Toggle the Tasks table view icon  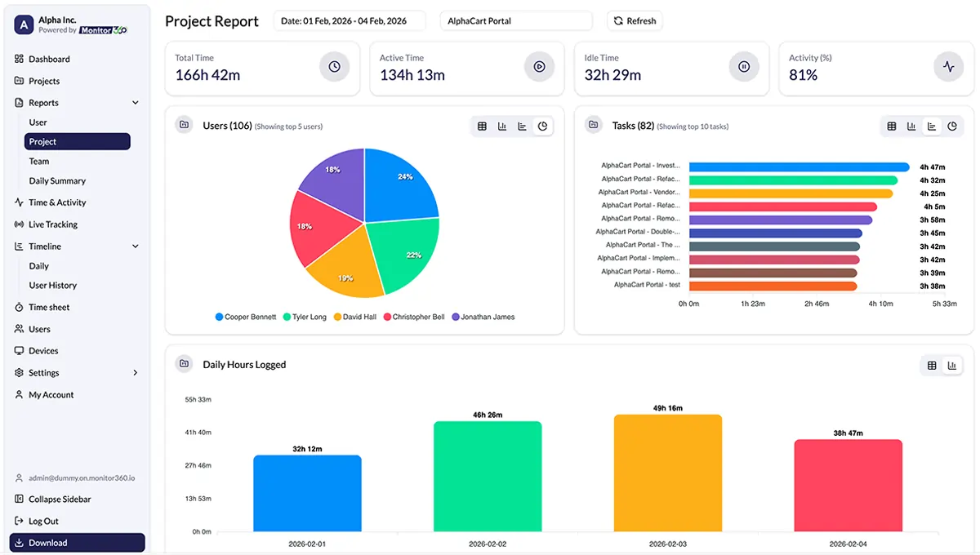tap(891, 127)
